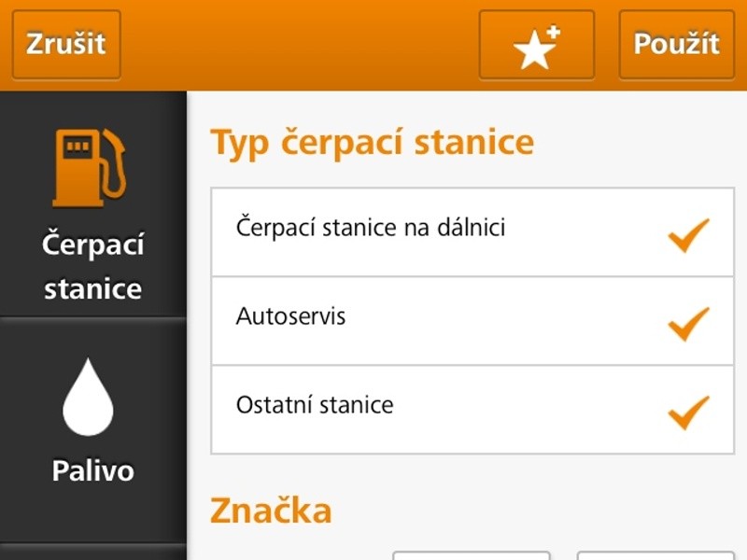Image resolution: width=747 pixels, height=560 pixels.
Task: Tap the left partially visible button under Značka
Action: (x=471, y=555)
